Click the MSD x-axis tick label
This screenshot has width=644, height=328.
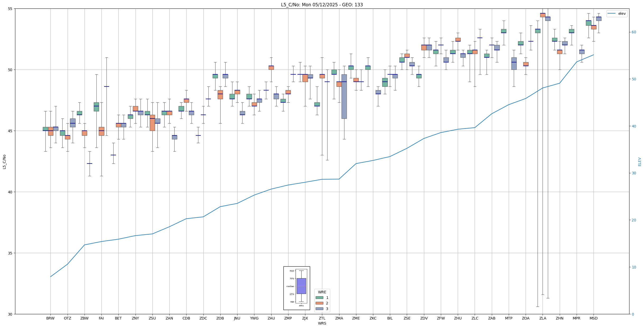point(593,318)
